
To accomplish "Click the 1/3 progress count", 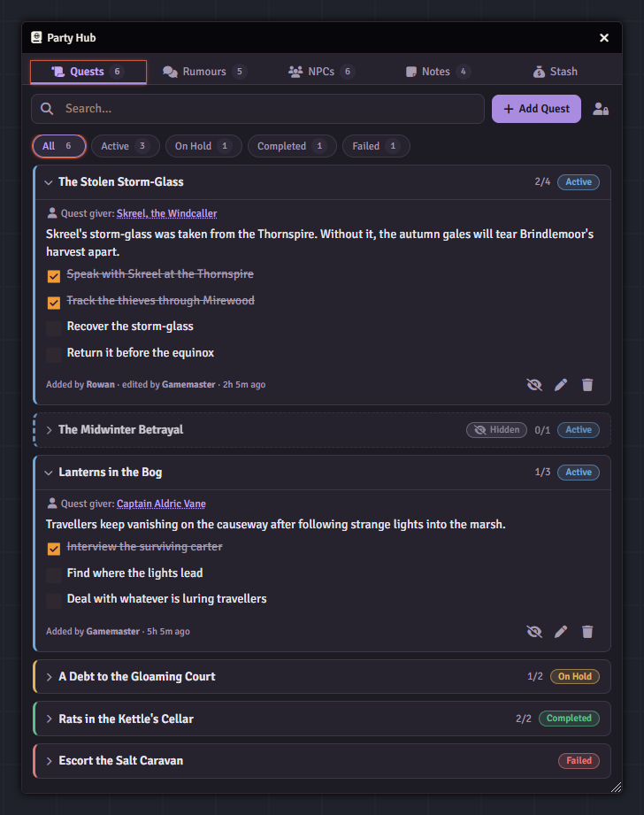I will click(542, 472).
